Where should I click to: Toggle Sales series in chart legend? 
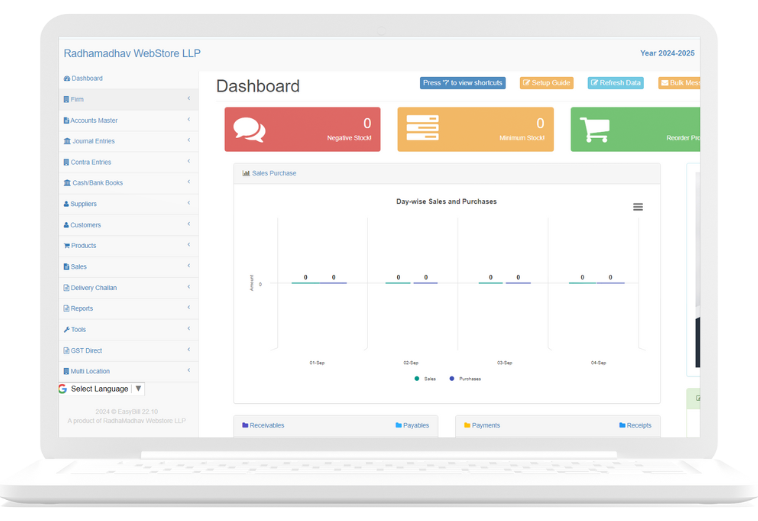425,379
